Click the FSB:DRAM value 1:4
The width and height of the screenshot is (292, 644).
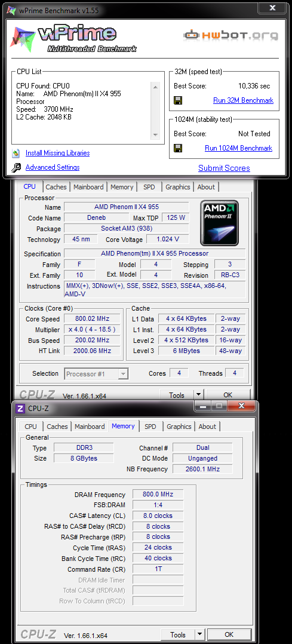(x=158, y=505)
